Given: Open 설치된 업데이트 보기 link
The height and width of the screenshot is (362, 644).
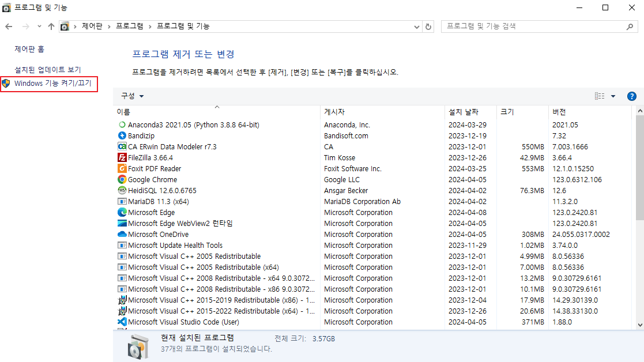Looking at the screenshot, I should coord(48,70).
